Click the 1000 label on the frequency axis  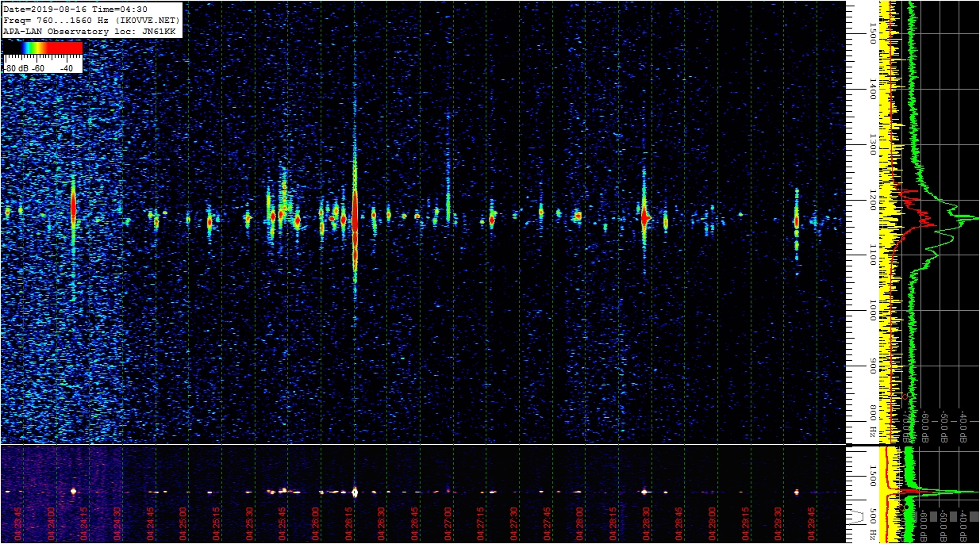pyautogui.click(x=872, y=312)
